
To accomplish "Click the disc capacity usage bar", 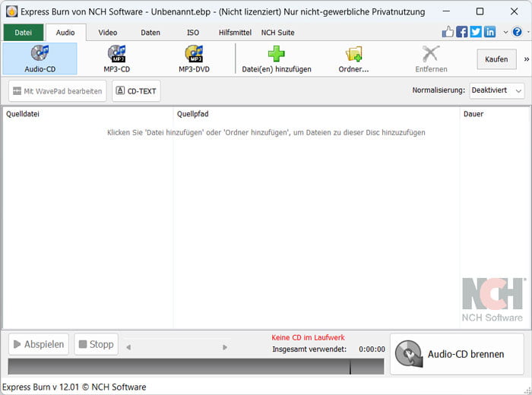I will [x=196, y=367].
